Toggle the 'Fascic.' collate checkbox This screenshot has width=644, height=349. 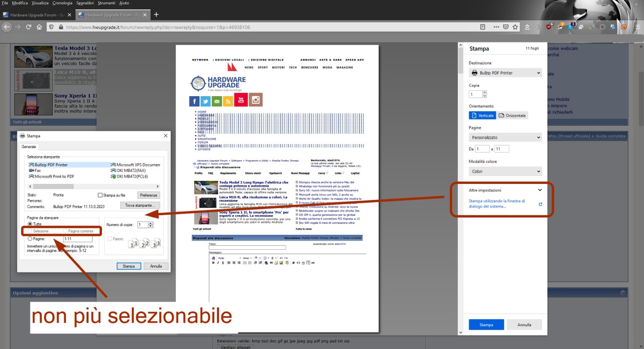[110, 239]
